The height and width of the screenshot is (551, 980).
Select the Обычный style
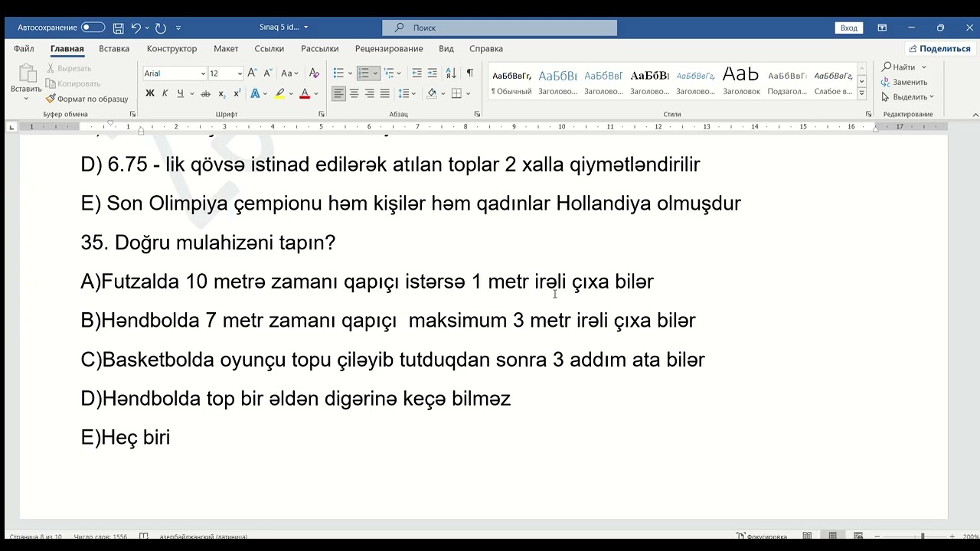click(x=511, y=83)
